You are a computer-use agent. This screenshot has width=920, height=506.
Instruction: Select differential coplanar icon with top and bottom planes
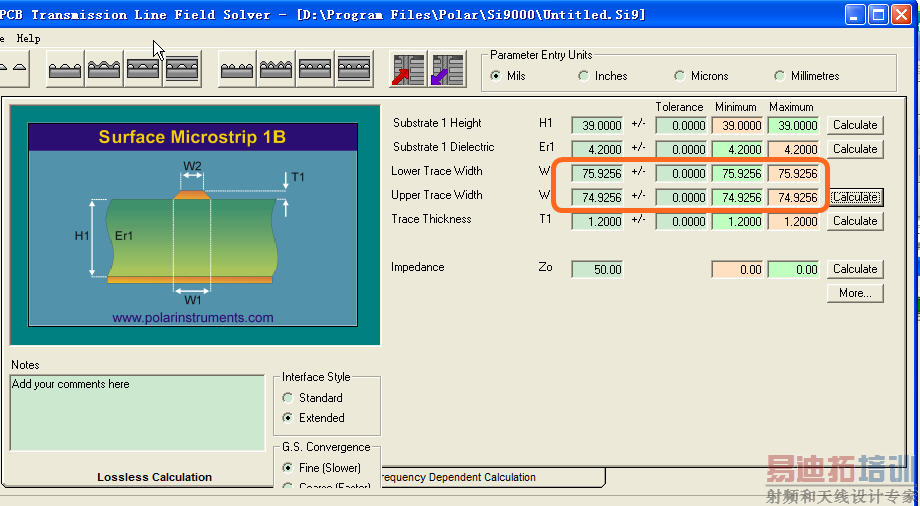tap(354, 69)
